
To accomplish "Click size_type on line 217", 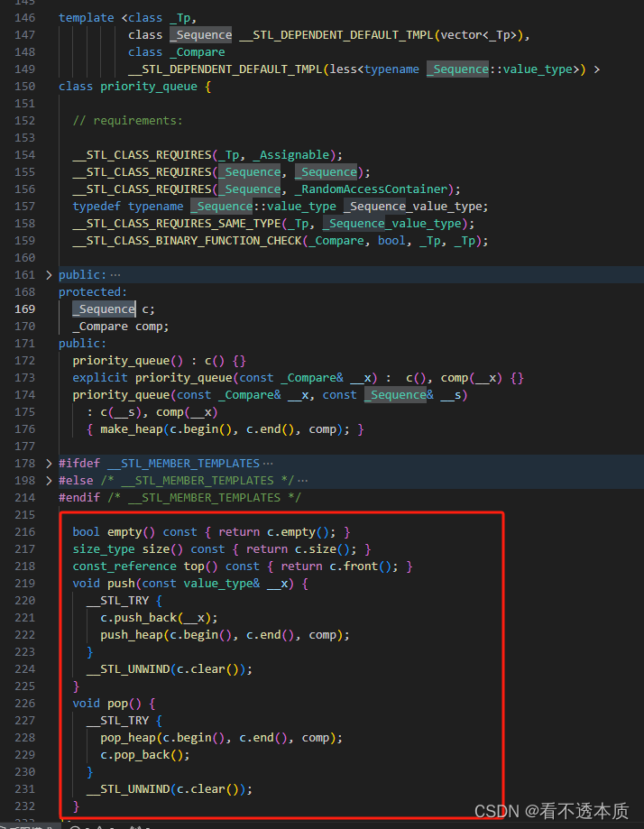I will 104,549.
